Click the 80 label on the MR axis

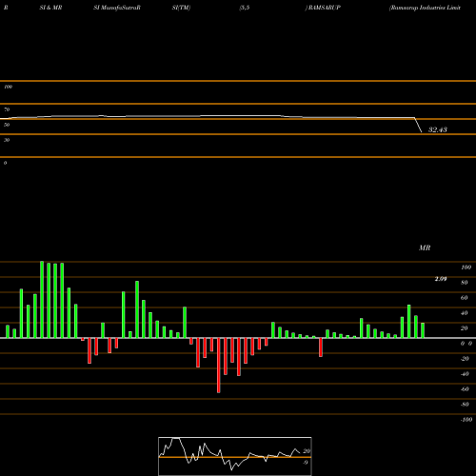coord(465,283)
